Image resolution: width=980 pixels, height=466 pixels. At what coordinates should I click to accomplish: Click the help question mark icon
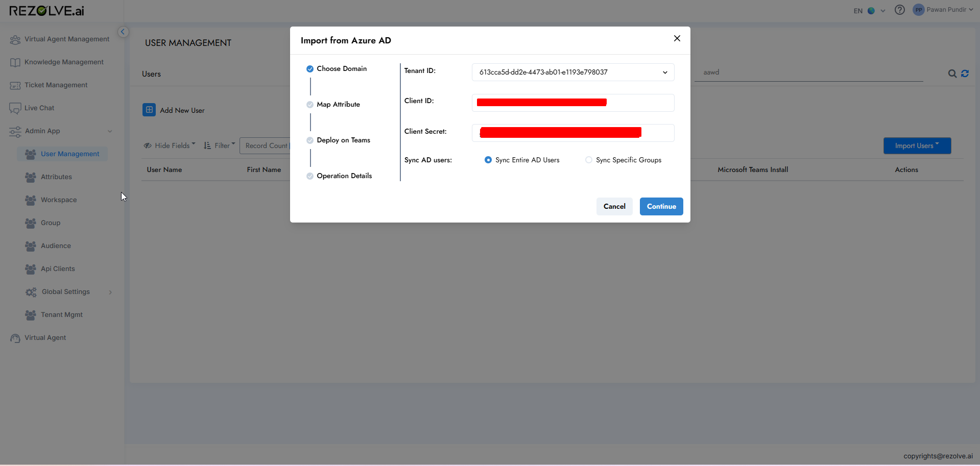[x=900, y=10]
